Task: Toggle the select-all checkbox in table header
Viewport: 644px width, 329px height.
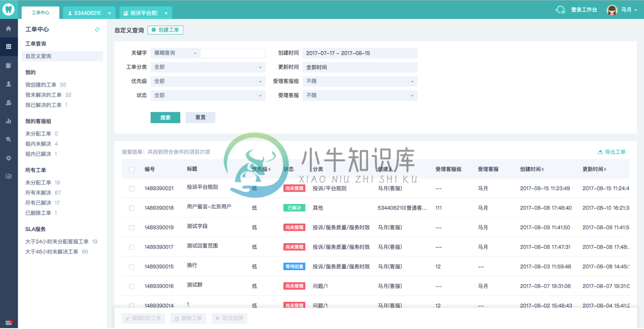Action: [x=132, y=169]
